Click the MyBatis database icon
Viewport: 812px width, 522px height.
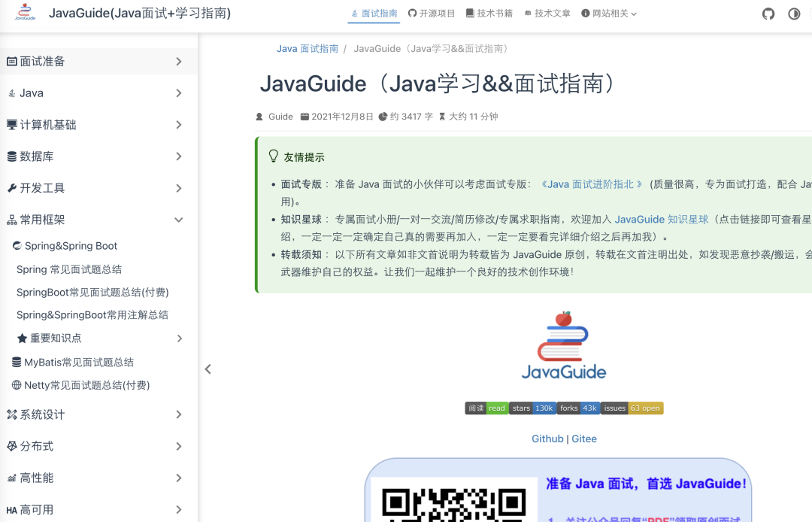click(x=17, y=362)
